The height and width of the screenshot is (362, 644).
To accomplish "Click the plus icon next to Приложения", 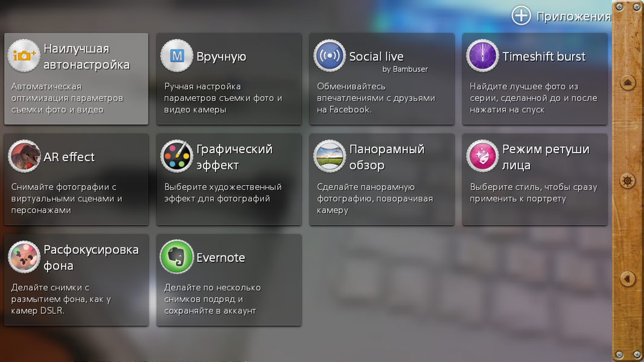I will 521,16.
